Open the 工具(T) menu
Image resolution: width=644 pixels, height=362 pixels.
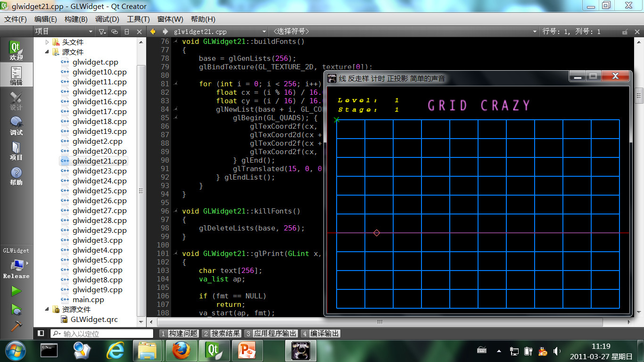[138, 19]
